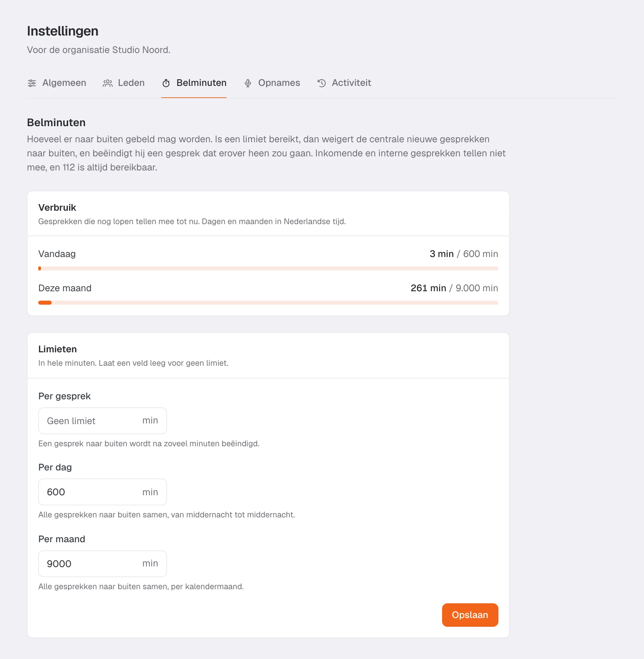644x659 pixels.
Task: Go to the Opnames tab
Action: (x=272, y=83)
